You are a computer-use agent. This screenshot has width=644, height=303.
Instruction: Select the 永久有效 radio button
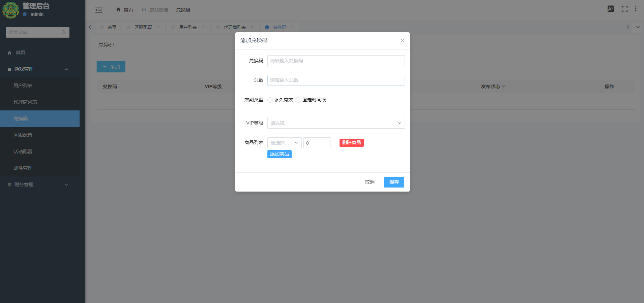(x=270, y=100)
